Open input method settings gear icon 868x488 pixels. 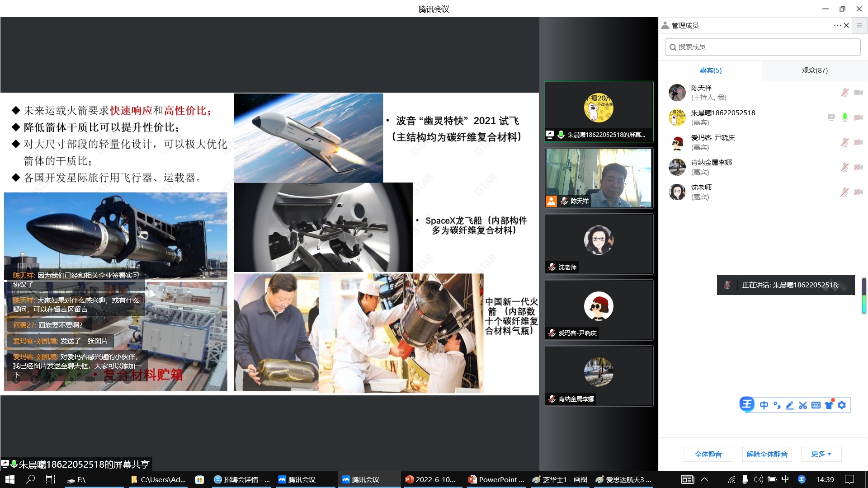coord(842,405)
